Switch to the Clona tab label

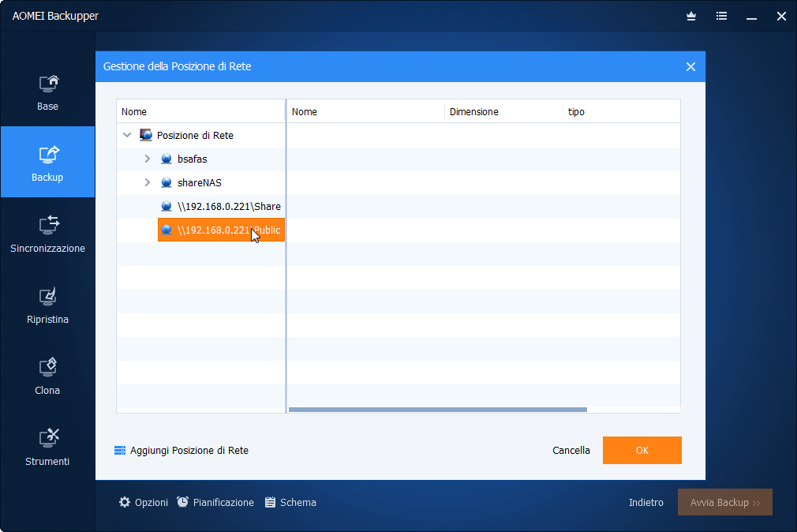(47, 391)
